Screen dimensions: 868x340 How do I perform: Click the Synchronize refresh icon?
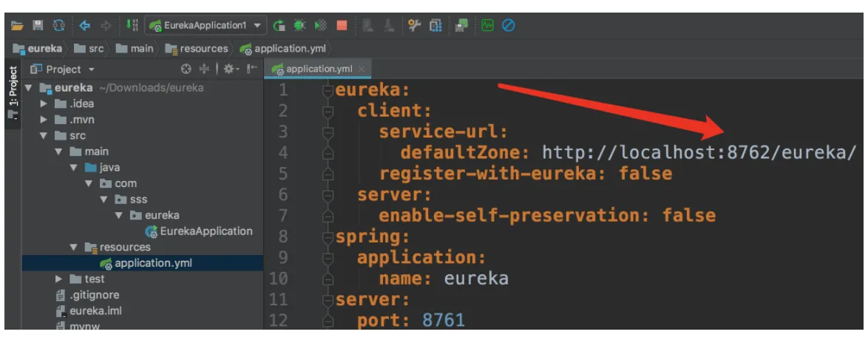[x=58, y=25]
